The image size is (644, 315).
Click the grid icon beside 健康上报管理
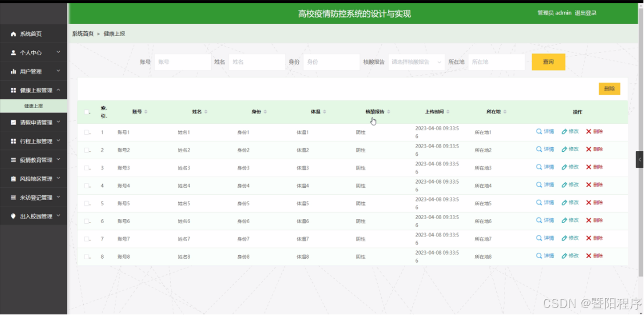click(13, 90)
